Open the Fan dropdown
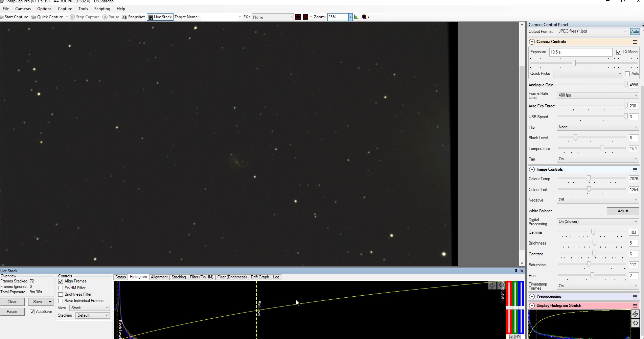Viewport: 644px width, 339px height. pyautogui.click(x=598, y=159)
